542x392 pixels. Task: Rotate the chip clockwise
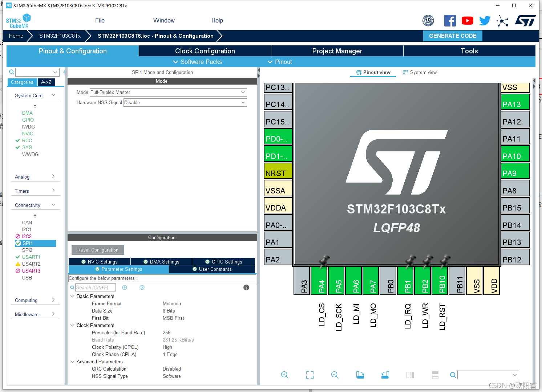(x=360, y=375)
